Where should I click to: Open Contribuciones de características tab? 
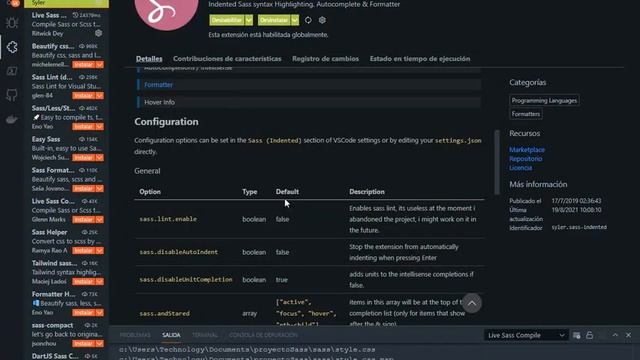click(227, 59)
